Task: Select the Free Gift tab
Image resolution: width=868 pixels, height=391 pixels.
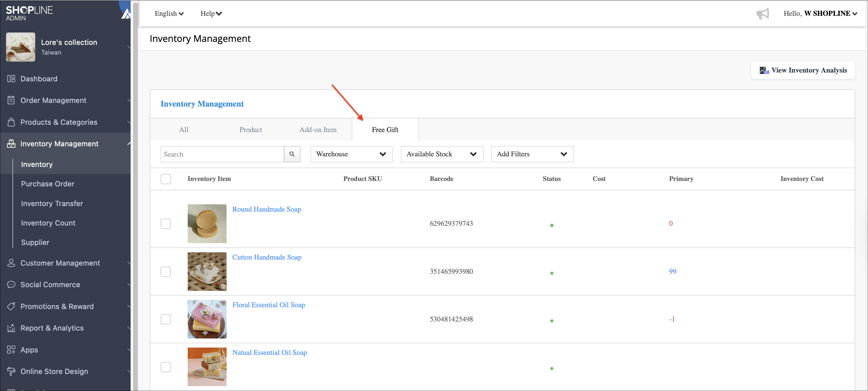Action: (385, 130)
